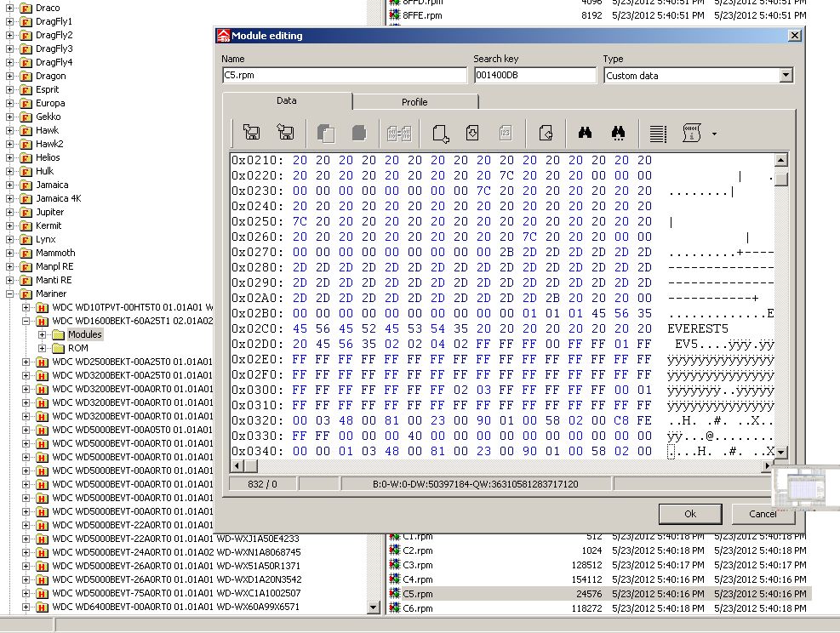The height and width of the screenshot is (633, 840).
Task: Expand the ROM folder node
Action: coord(42,348)
